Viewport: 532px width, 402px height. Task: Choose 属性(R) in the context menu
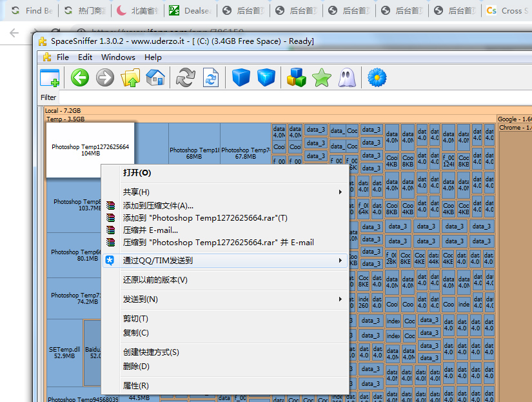click(x=136, y=386)
